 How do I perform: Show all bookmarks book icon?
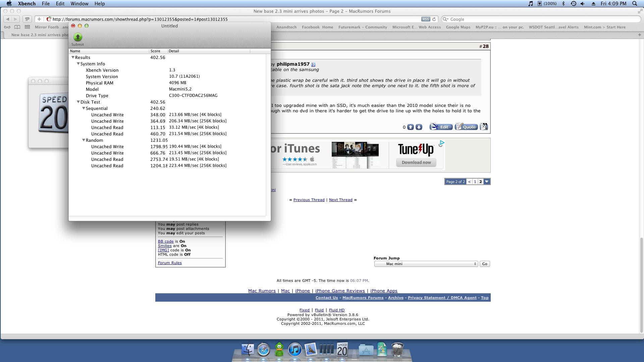pyautogui.click(x=17, y=27)
